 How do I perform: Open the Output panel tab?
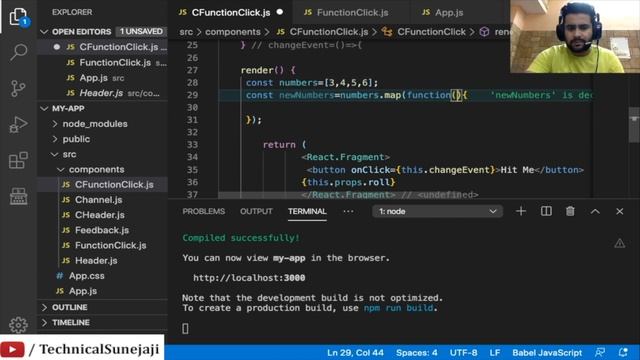256,211
